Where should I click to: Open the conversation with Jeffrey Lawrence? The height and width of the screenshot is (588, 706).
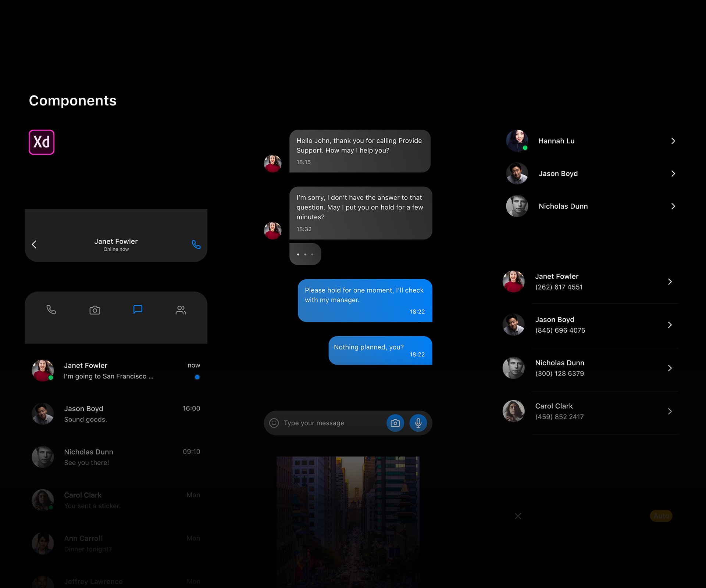pyautogui.click(x=110, y=581)
